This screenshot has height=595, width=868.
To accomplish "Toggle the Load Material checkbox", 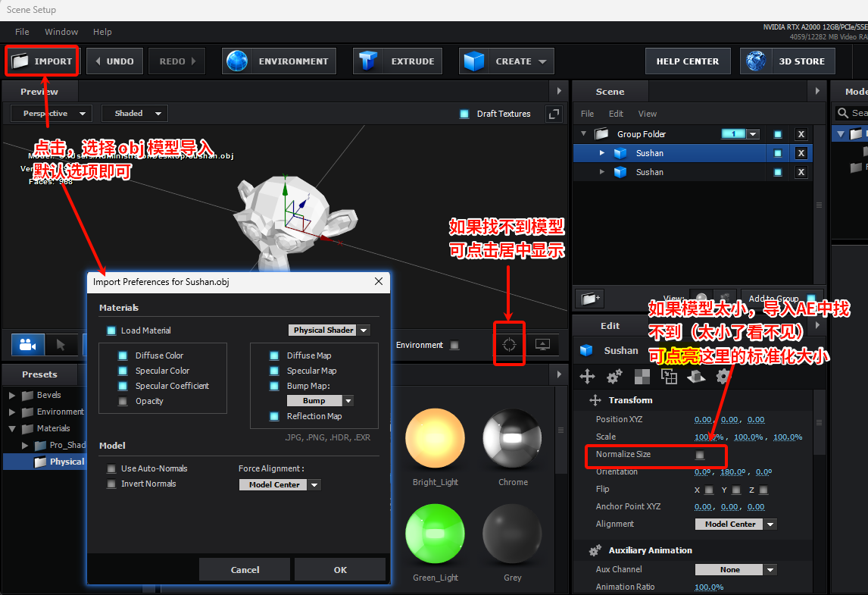I will 111,330.
